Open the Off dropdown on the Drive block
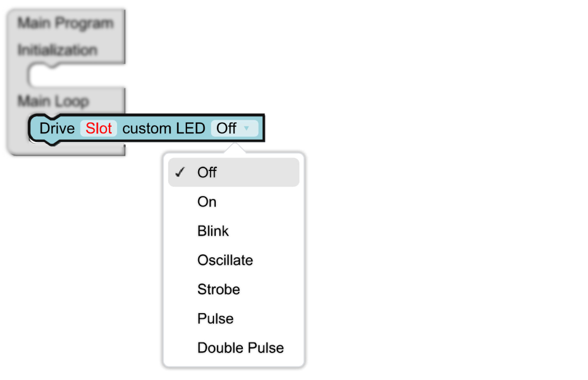 coord(233,128)
